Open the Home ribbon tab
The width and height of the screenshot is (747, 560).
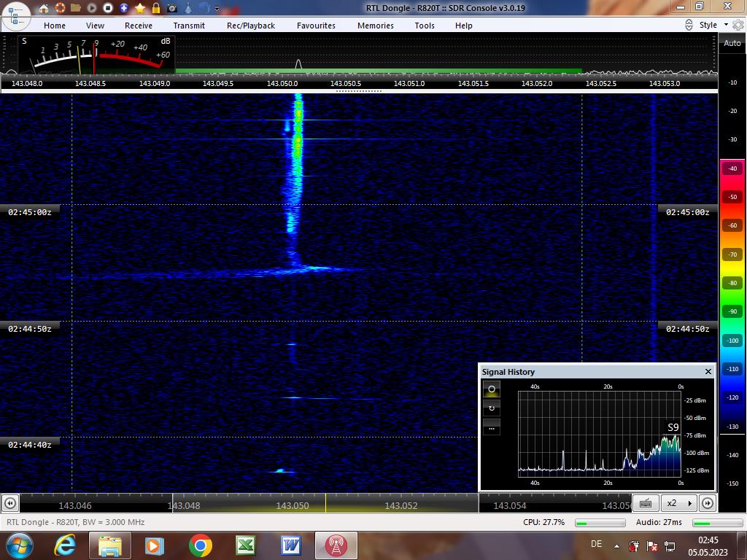tap(55, 26)
